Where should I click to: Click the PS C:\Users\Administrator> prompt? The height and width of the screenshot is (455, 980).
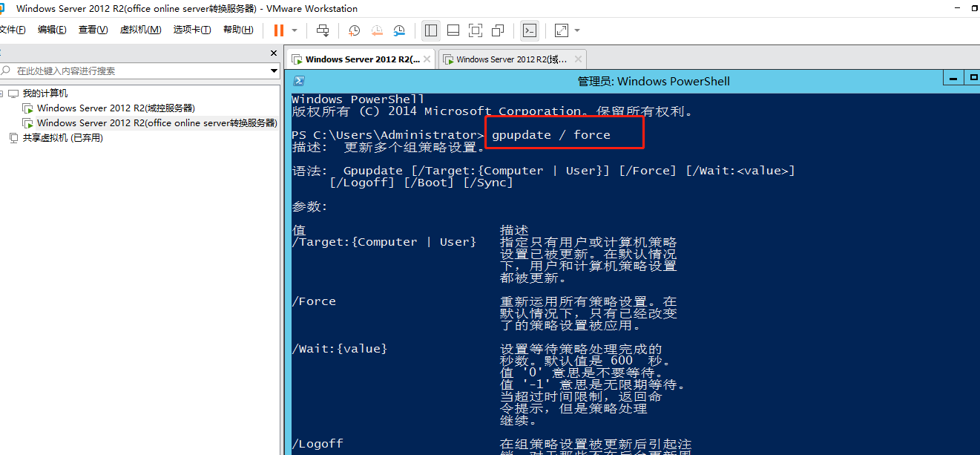388,135
